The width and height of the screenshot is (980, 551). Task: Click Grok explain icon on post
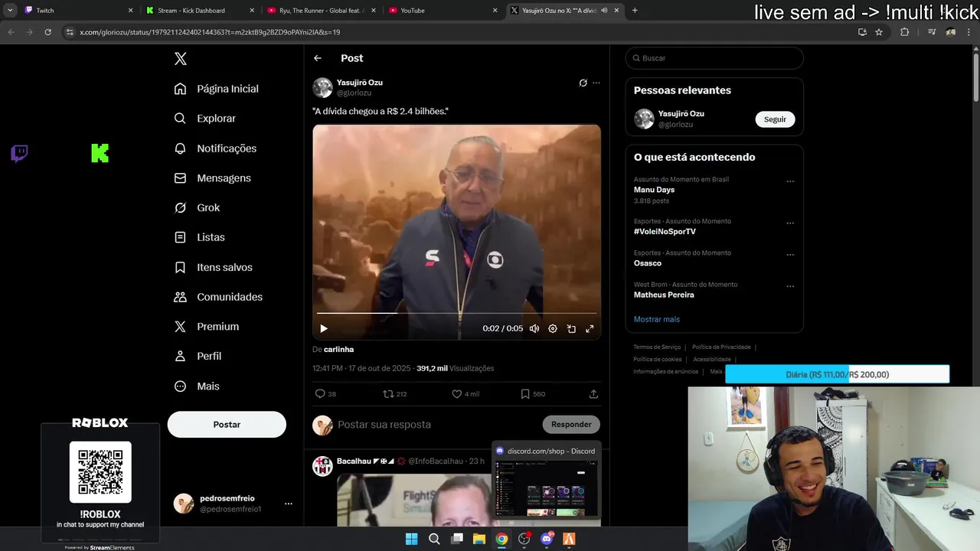pyautogui.click(x=583, y=83)
